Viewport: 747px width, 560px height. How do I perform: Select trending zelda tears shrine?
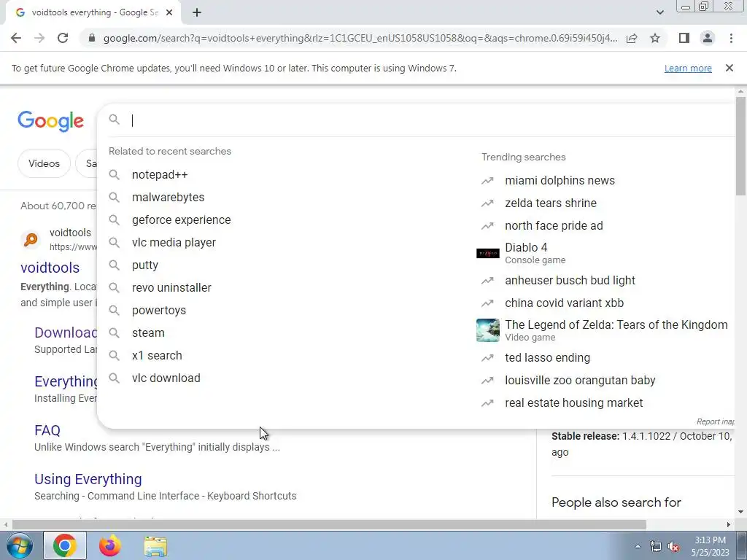pos(551,203)
